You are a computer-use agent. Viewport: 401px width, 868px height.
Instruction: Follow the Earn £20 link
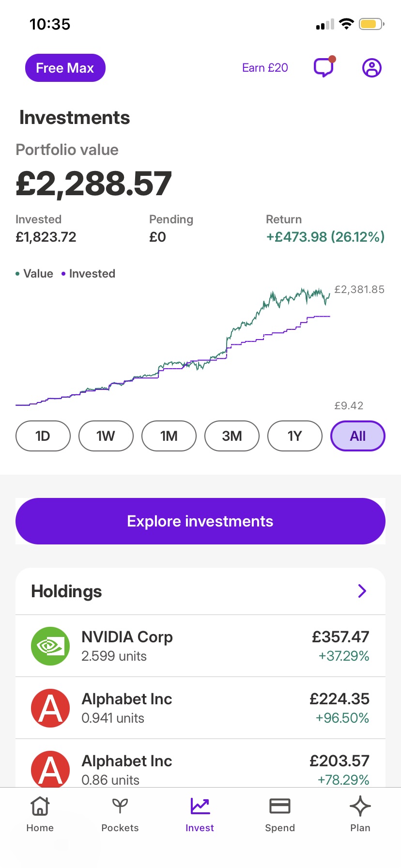pos(265,68)
